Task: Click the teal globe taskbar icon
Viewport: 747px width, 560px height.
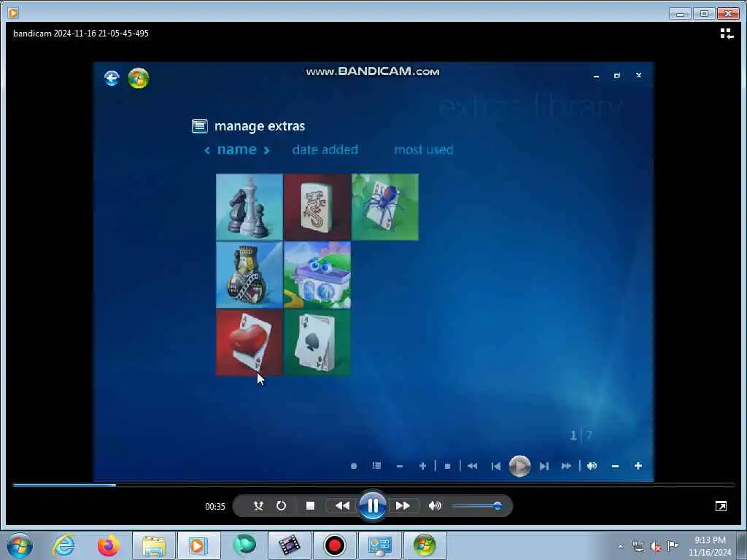Action: pos(244,545)
